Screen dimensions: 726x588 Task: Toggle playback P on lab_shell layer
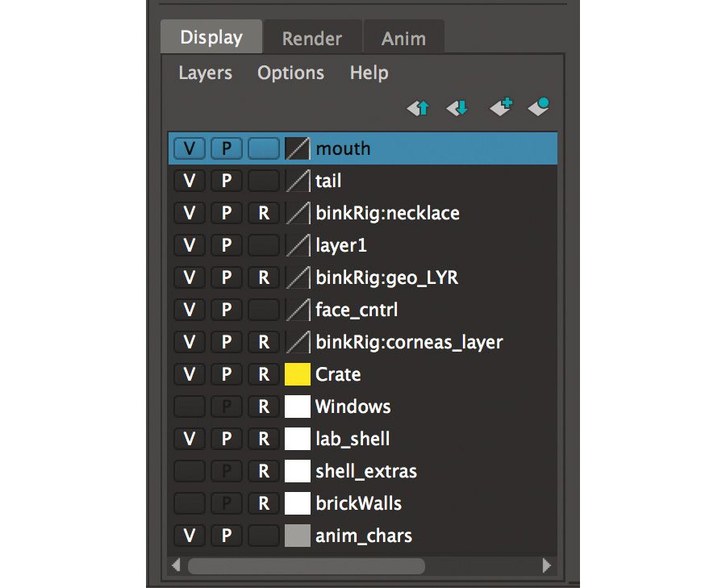227,439
